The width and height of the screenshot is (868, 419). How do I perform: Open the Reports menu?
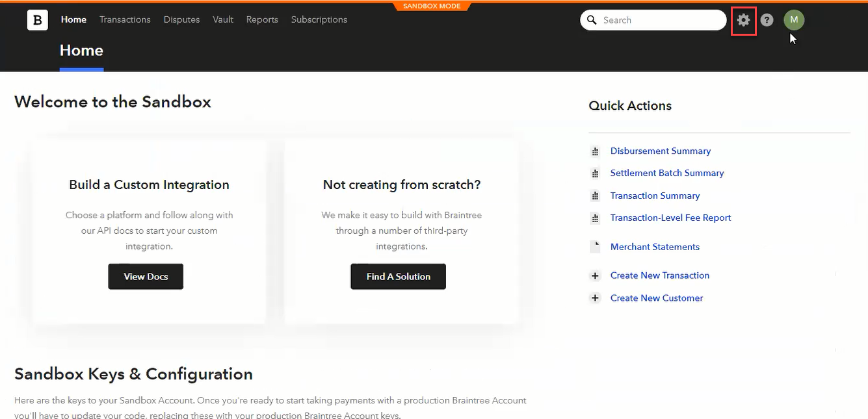coord(262,19)
